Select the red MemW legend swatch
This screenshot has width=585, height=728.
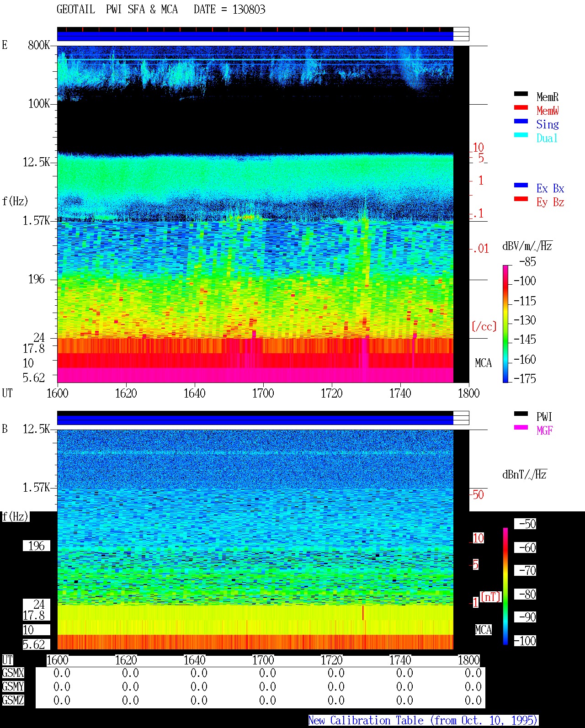521,108
